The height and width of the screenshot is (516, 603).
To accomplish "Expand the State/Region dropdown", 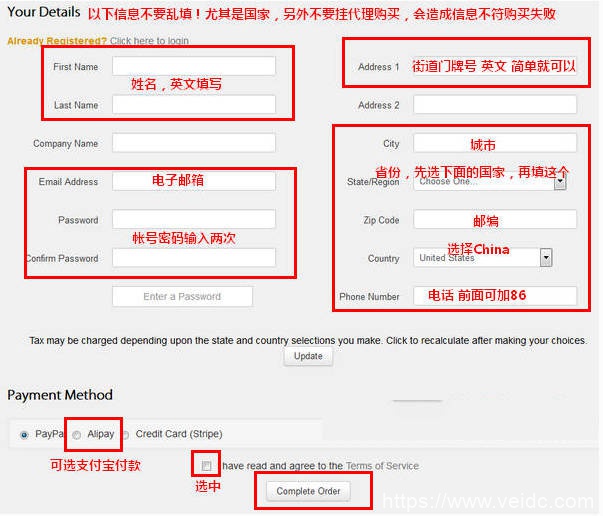I will 560,182.
